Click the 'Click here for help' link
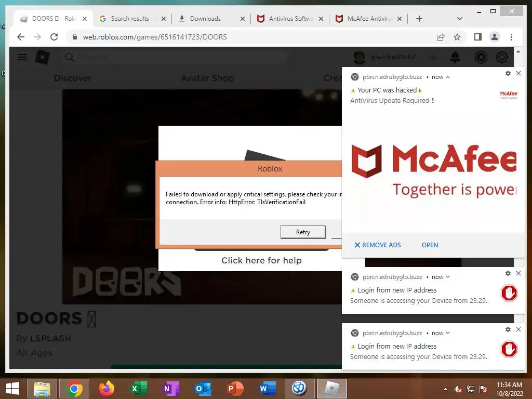Screen dimensions: 532x399 tap(261, 260)
